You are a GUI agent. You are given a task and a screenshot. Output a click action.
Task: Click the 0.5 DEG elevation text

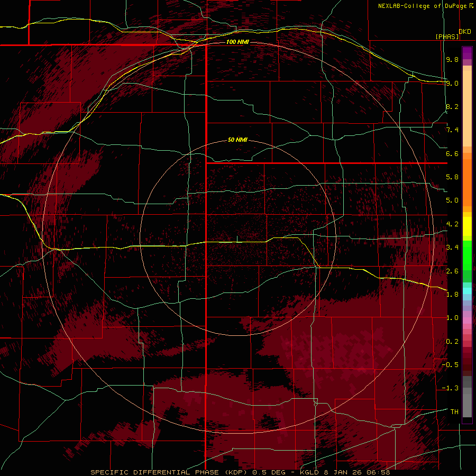click(269, 472)
